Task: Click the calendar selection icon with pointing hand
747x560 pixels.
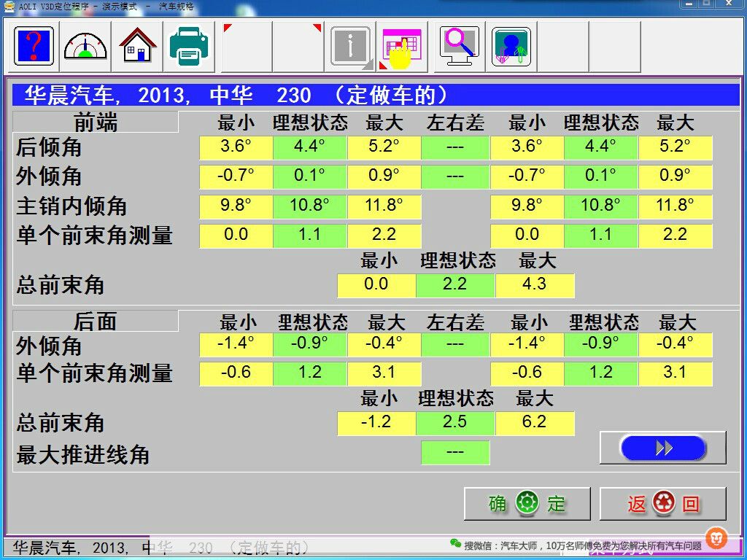Action: [x=402, y=45]
